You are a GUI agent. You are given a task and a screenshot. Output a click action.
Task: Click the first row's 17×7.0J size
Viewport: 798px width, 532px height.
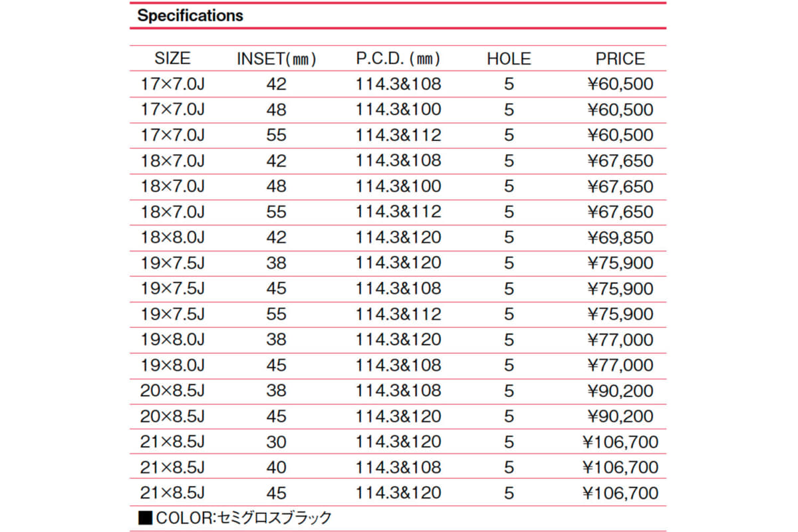pyautogui.click(x=172, y=84)
